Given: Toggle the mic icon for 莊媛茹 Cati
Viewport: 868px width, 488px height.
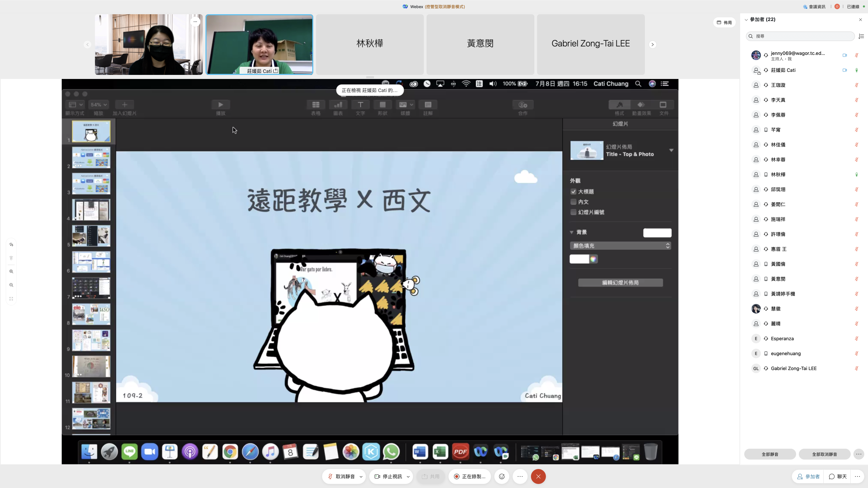Looking at the screenshot, I should click(x=856, y=70).
